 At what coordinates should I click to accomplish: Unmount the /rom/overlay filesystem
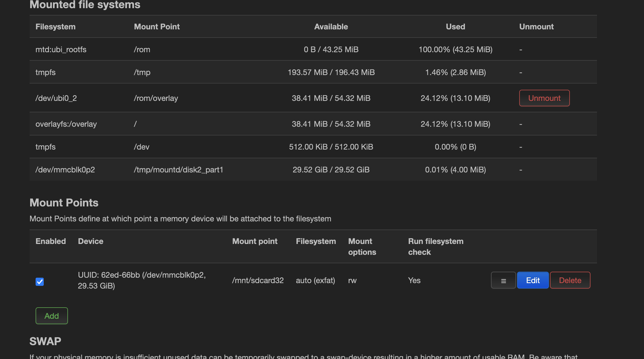tap(544, 98)
